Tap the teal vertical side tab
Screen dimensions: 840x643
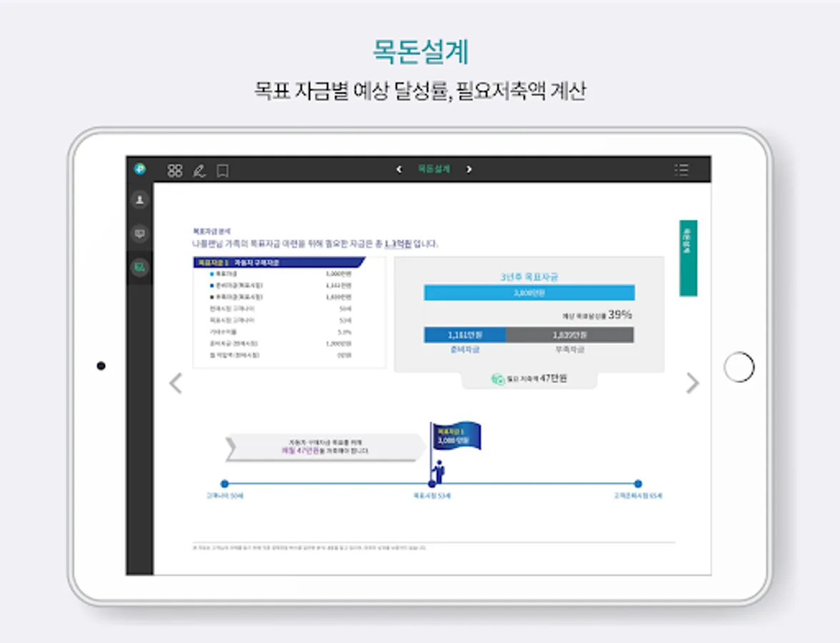point(689,258)
